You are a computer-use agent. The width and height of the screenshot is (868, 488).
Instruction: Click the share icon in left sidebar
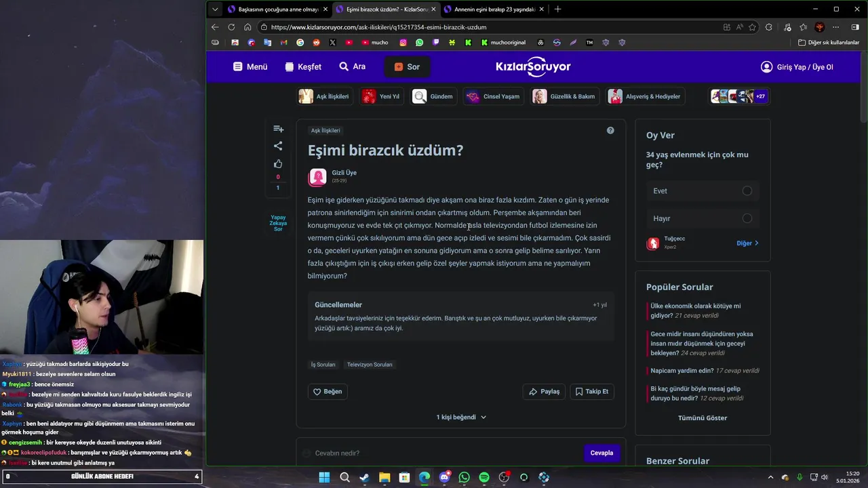point(278,146)
